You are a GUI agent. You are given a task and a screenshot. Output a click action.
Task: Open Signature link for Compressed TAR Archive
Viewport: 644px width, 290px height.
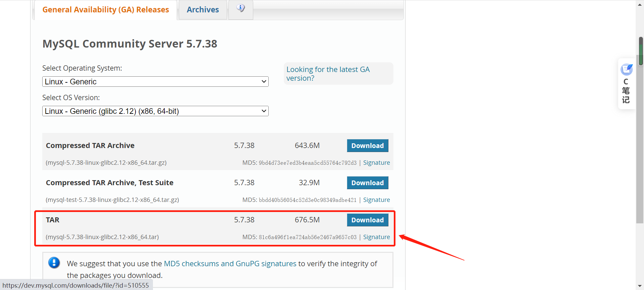(376, 163)
